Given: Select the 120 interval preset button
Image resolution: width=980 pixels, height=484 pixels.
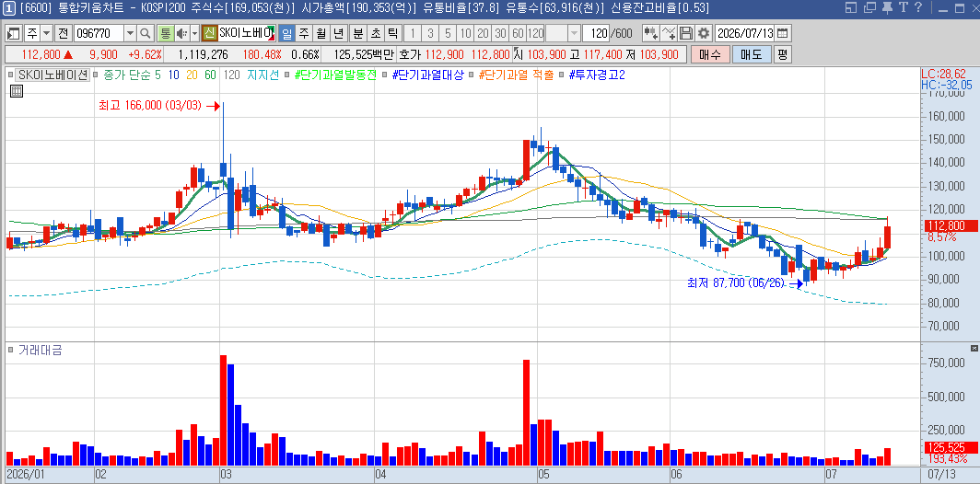Looking at the screenshot, I should [x=536, y=33].
